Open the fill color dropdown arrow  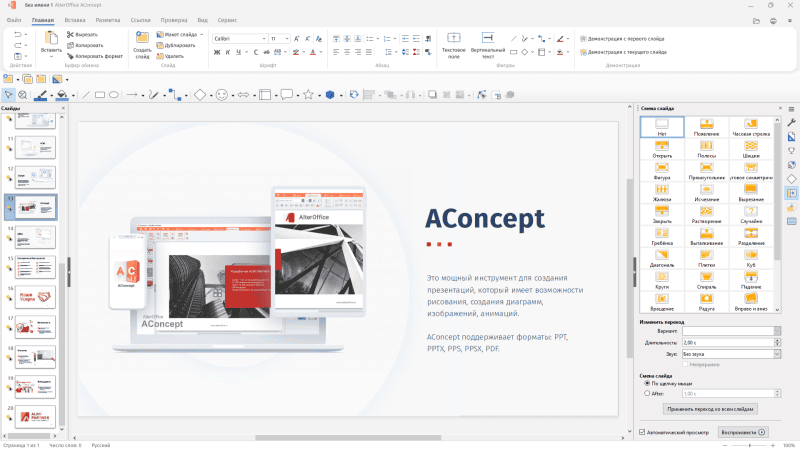click(73, 95)
